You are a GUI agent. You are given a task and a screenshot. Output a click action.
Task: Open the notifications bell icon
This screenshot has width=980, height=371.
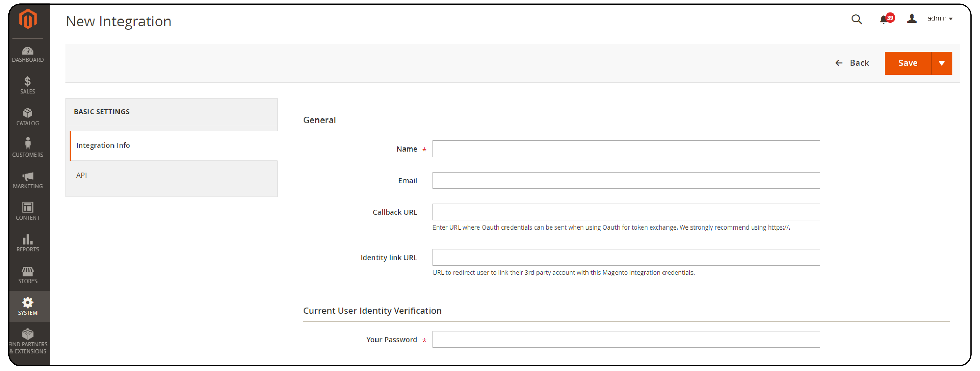point(883,19)
